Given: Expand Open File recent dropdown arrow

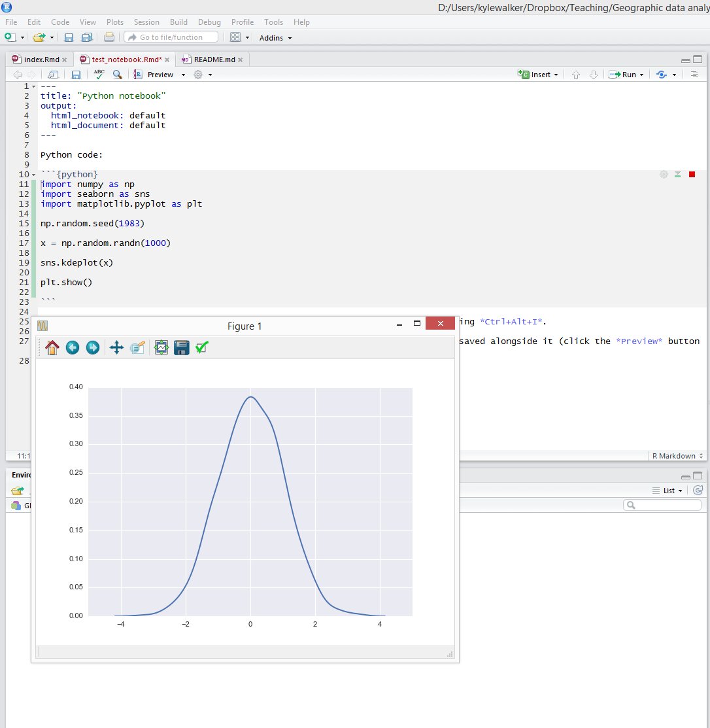Looking at the screenshot, I should point(52,37).
